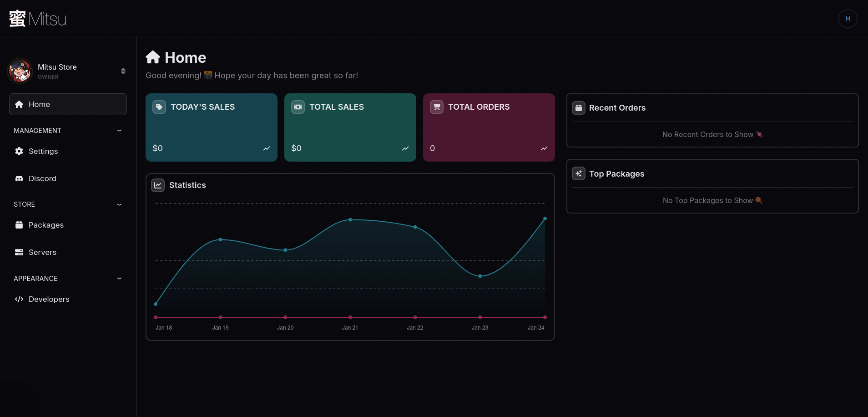Click the Total Sales cash icon
Viewport: 868px width, 417px height.
[x=298, y=107]
